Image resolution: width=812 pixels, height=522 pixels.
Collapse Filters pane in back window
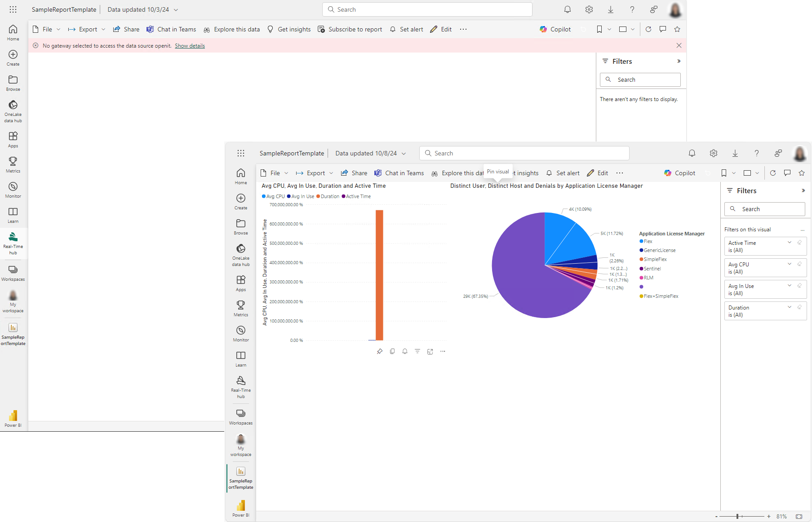[x=679, y=61]
